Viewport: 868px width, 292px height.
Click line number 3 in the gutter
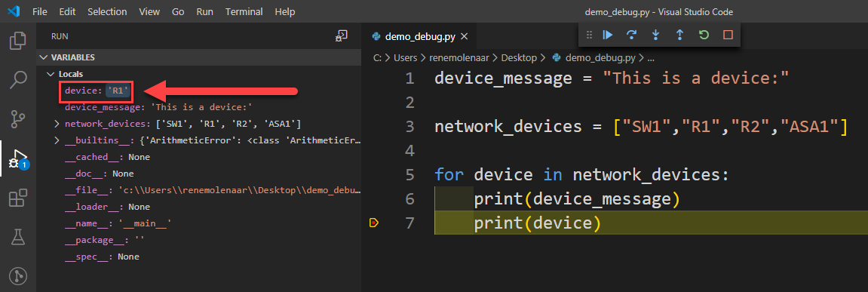point(409,126)
